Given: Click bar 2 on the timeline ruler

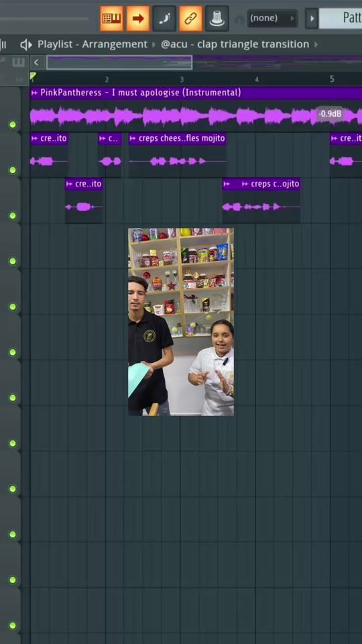Looking at the screenshot, I should click(x=107, y=80).
